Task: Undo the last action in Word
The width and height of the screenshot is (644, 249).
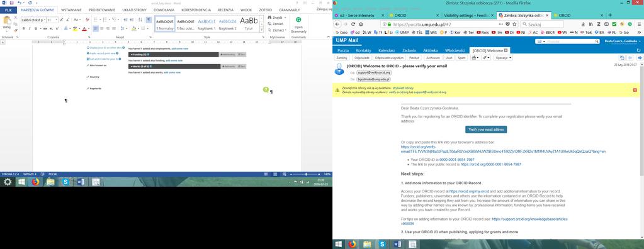Action: coord(19,3)
